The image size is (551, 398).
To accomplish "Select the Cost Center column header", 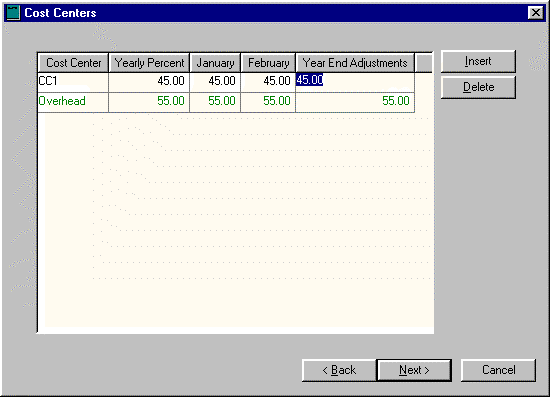I will click(73, 63).
